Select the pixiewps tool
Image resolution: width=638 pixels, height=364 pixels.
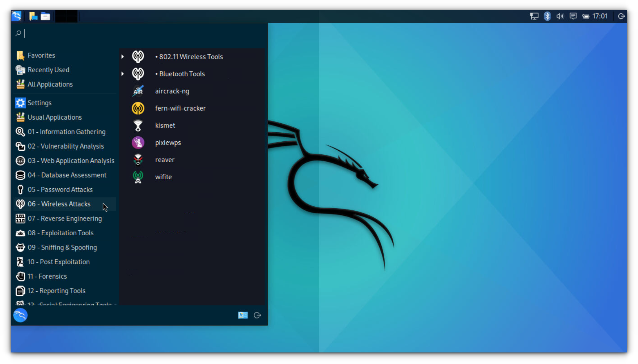[x=168, y=142]
